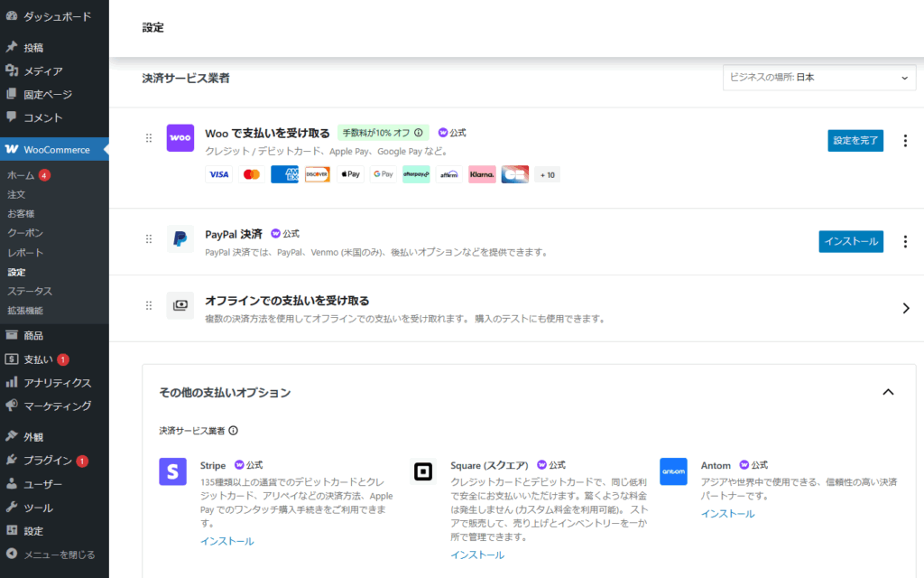Install Antom via its インストール link
This screenshot has width=924, height=578.
click(x=728, y=514)
